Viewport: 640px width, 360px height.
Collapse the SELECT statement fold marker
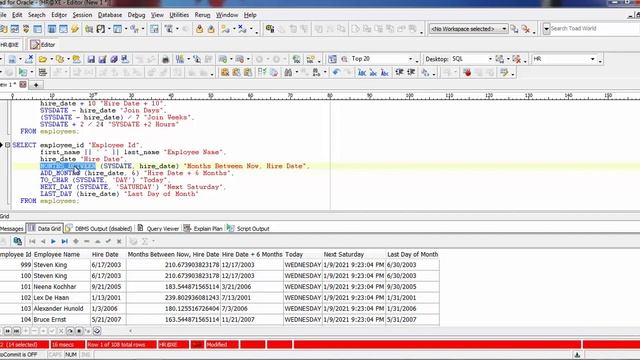7,145
